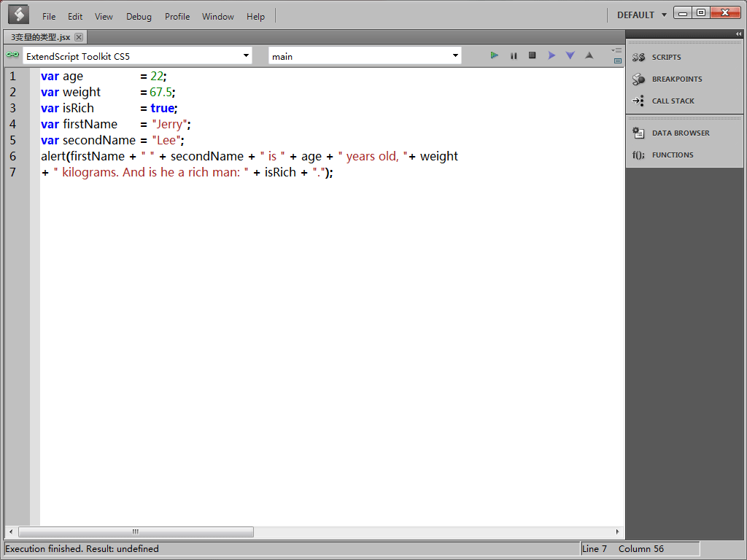Image resolution: width=747 pixels, height=560 pixels.
Task: Open the main engine dropdown
Action: [x=365, y=56]
